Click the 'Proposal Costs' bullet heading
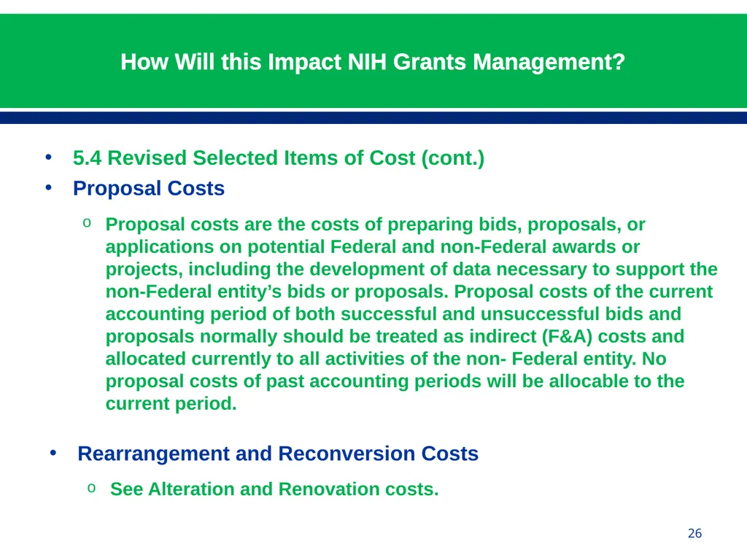This screenshot has width=747, height=560. [x=149, y=189]
